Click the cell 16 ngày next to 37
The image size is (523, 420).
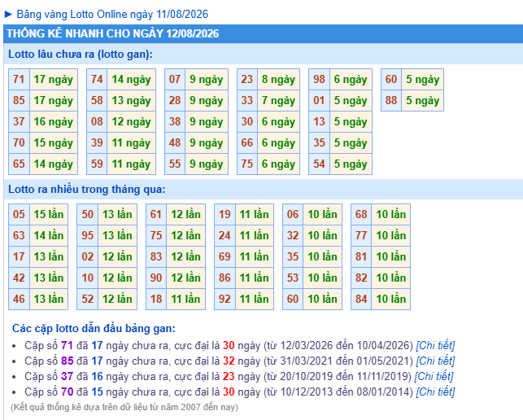point(54,122)
